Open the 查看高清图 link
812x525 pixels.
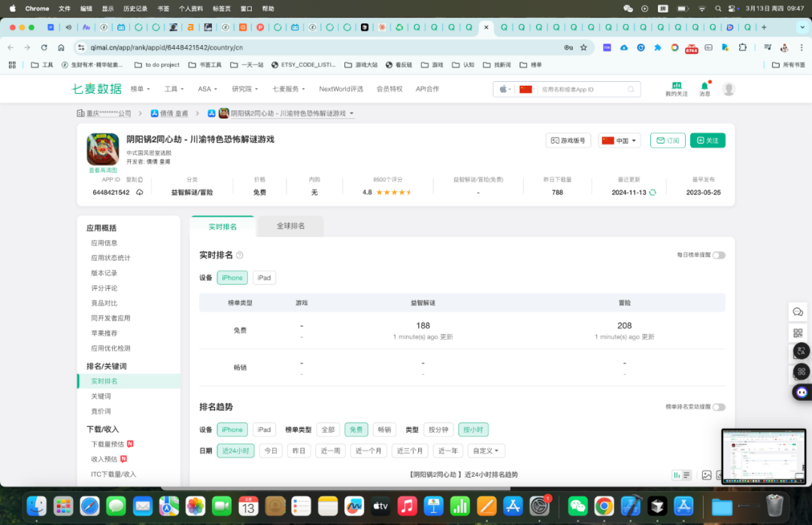[102, 170]
